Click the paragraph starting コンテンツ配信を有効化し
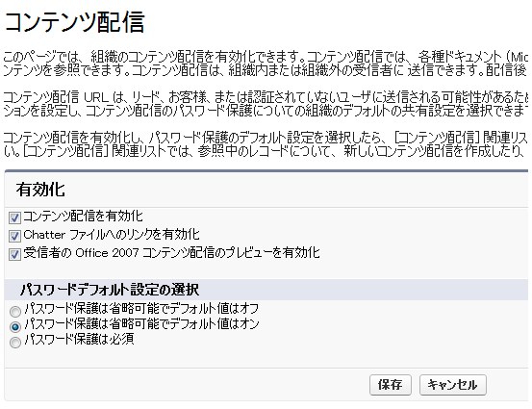This screenshot has height=409, width=532. point(266,144)
